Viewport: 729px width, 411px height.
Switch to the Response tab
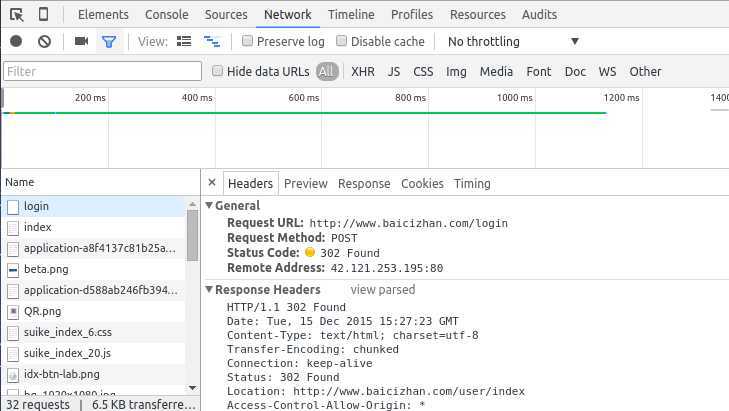click(x=364, y=184)
